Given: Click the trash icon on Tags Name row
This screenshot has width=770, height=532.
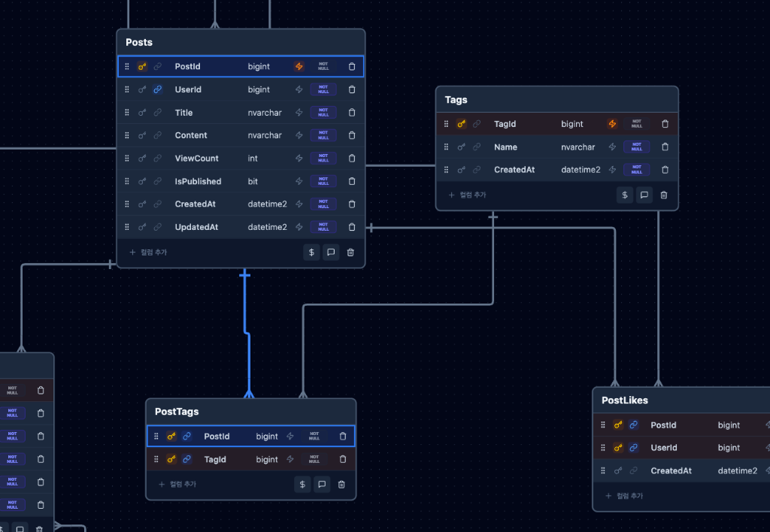Looking at the screenshot, I should point(665,147).
